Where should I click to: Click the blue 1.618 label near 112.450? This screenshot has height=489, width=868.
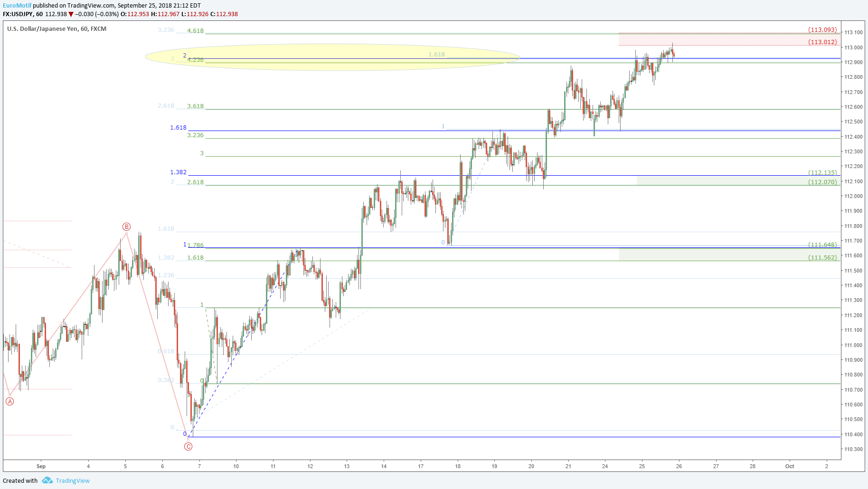(x=179, y=128)
